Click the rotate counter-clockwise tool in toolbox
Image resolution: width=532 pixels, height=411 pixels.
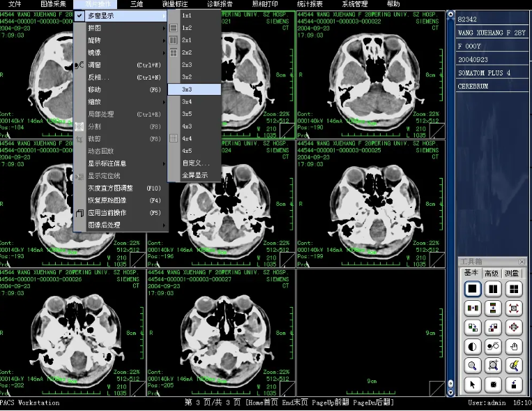[x=493, y=327]
